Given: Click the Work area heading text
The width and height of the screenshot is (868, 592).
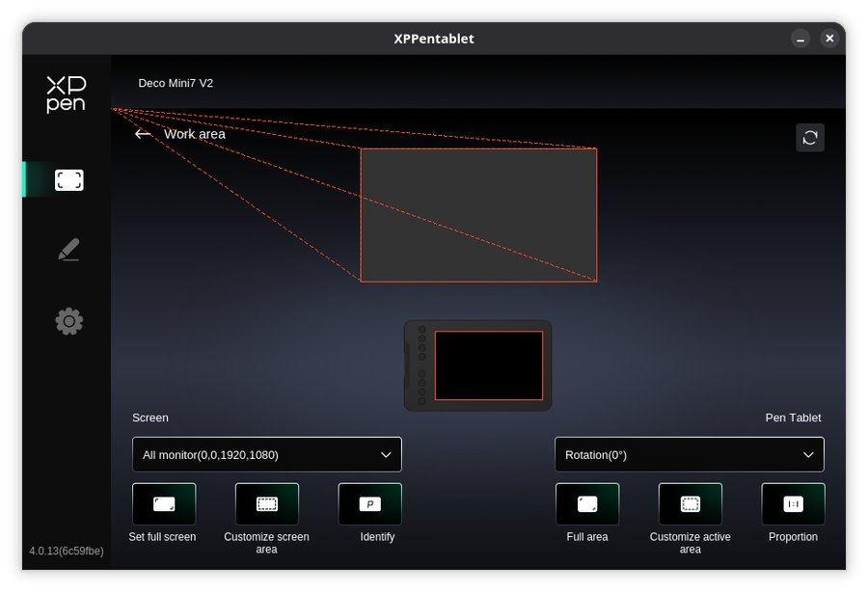Looking at the screenshot, I should pos(195,134).
